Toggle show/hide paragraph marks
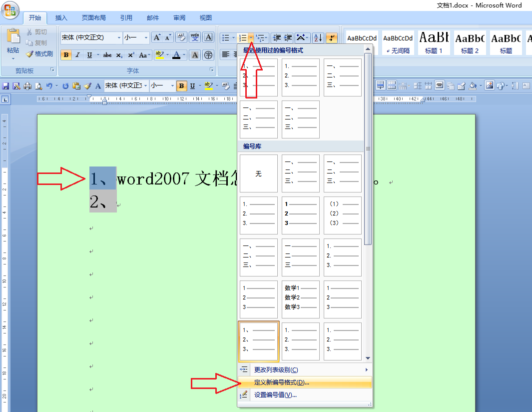Viewport: 532px width, 412px height. (x=332, y=37)
